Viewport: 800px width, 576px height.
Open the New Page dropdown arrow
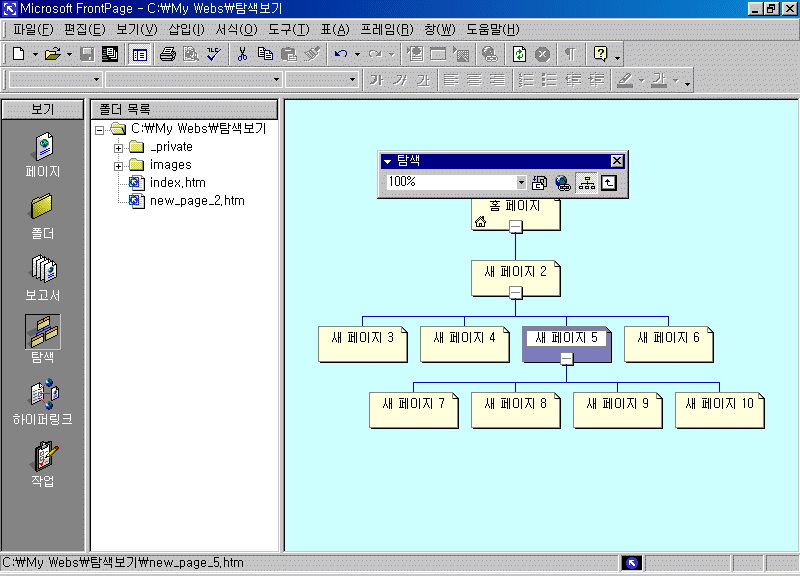[x=35, y=54]
